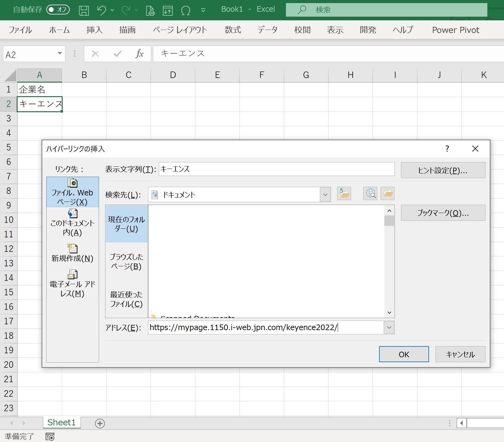Open the Power Pivot tab

[x=456, y=30]
